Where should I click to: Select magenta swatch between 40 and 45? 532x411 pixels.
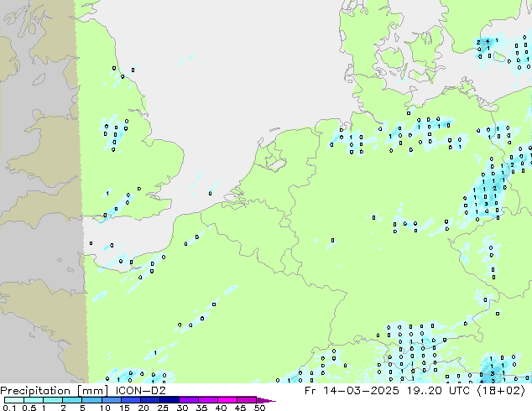tap(227, 400)
